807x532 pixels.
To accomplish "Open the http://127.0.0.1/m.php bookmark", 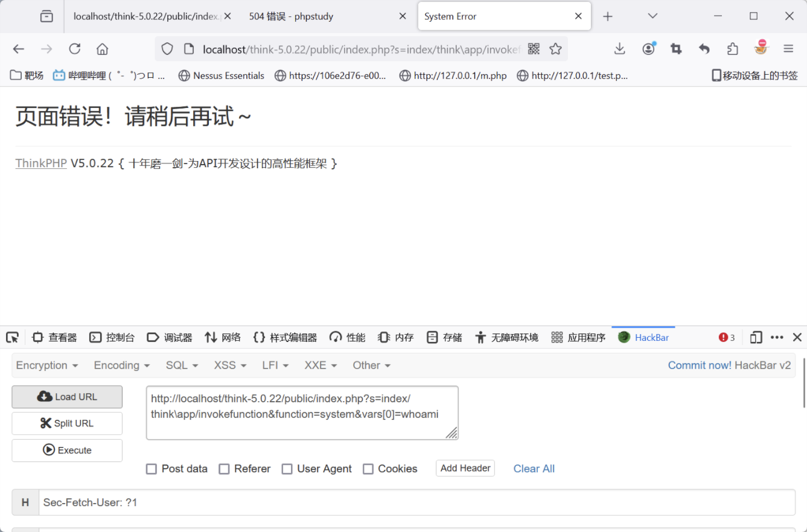I will (x=453, y=75).
